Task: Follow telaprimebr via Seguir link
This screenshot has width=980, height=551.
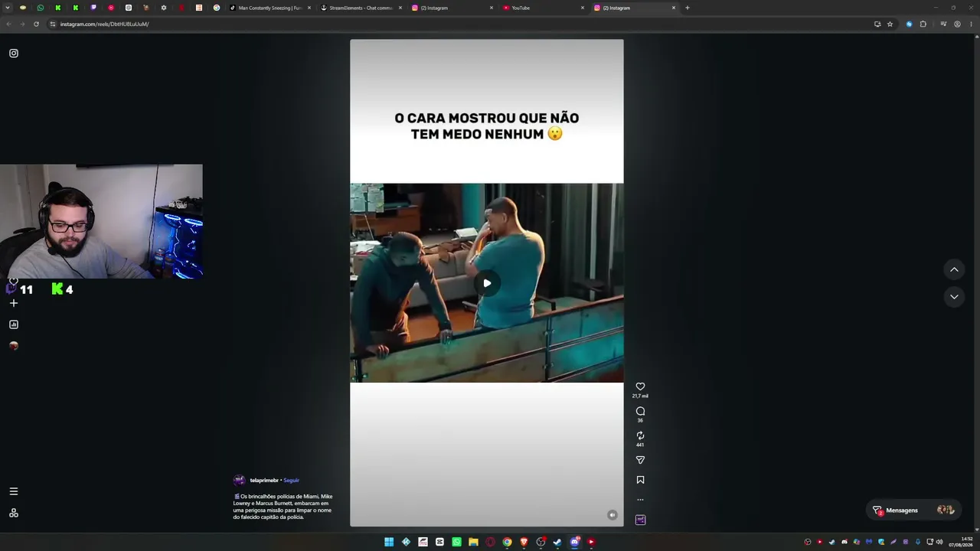Action: [x=291, y=481]
